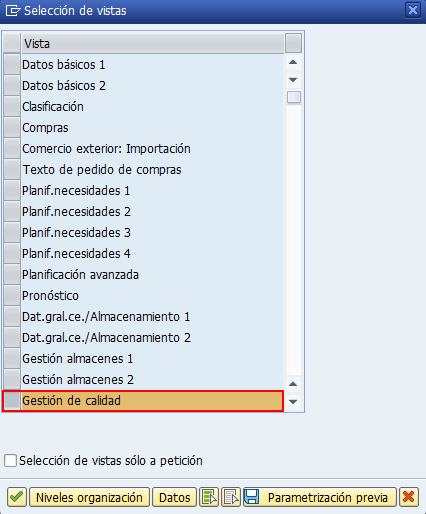Confirm selection with the green checkmark icon
Image resolution: width=426 pixels, height=514 pixels.
17,497
